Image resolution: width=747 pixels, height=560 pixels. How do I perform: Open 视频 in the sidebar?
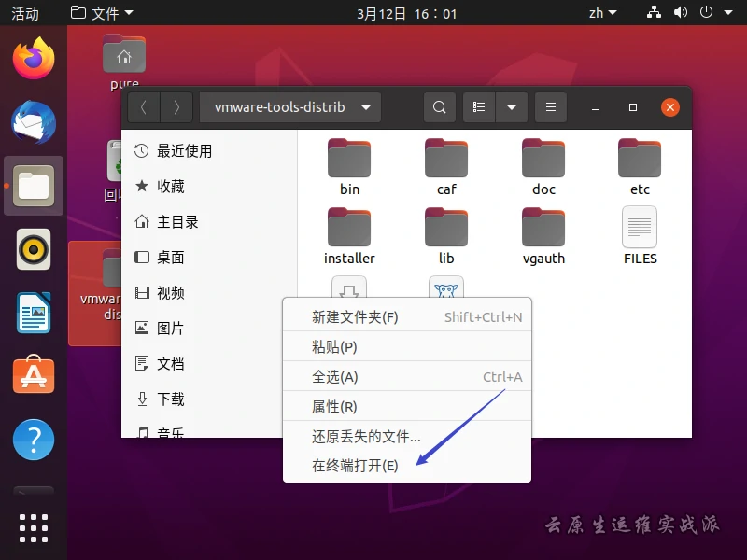[209, 292]
